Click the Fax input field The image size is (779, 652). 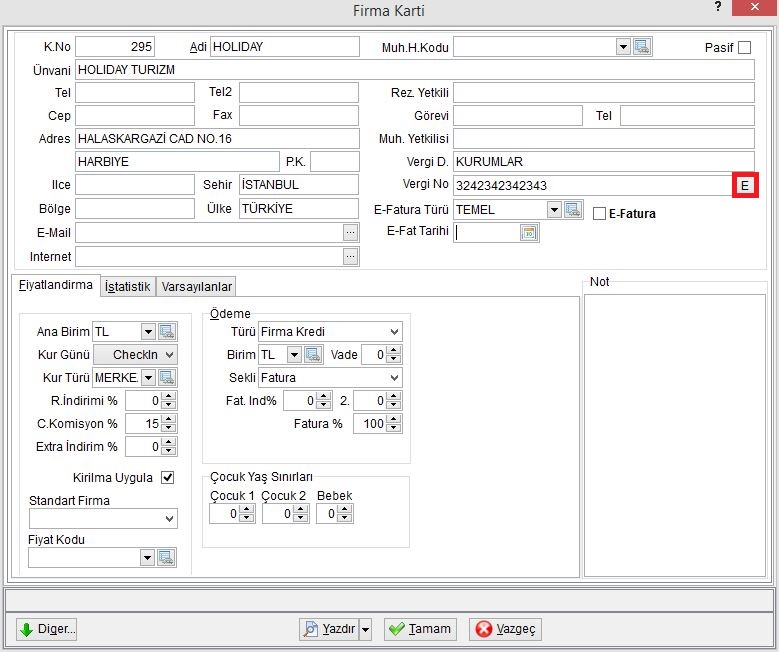pyautogui.click(x=299, y=115)
